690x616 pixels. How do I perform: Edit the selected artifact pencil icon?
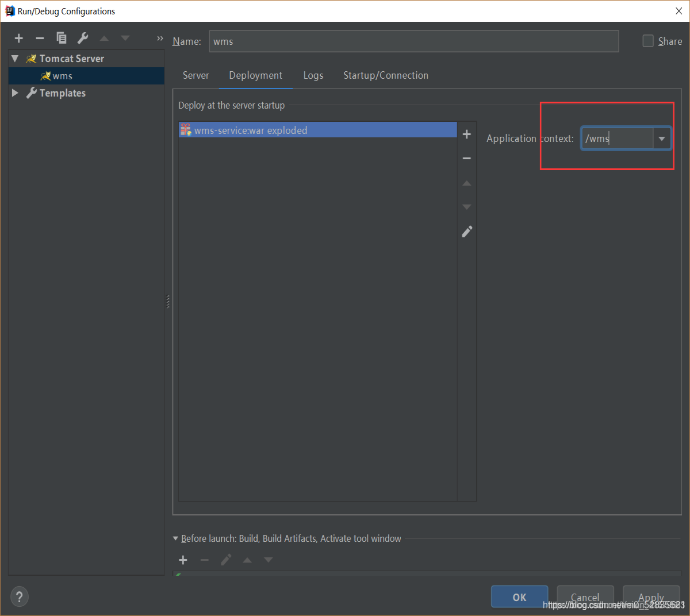[x=467, y=232]
